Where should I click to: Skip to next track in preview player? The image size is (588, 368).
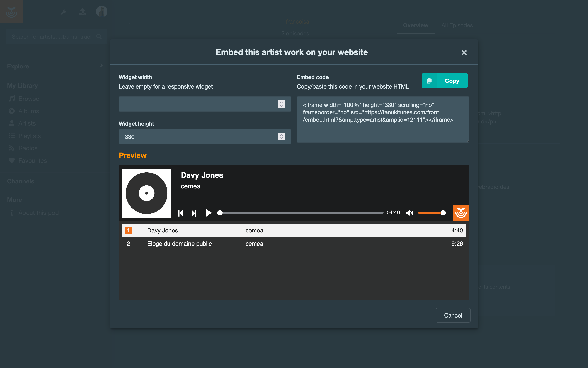(x=194, y=213)
